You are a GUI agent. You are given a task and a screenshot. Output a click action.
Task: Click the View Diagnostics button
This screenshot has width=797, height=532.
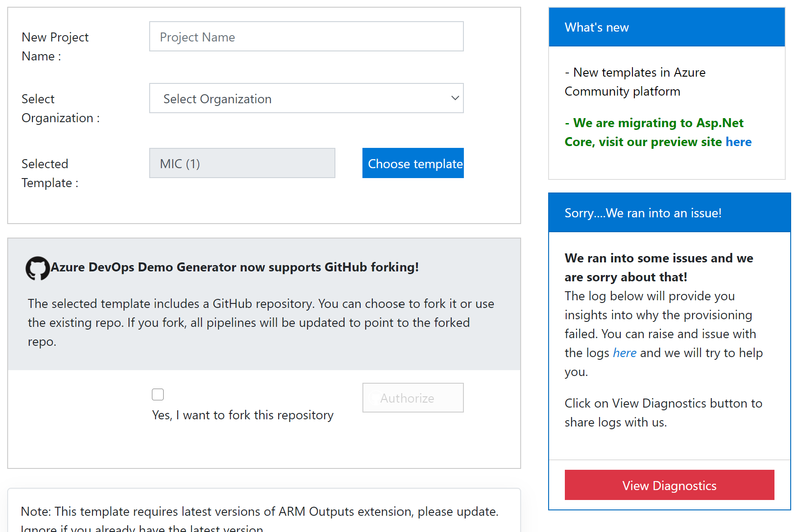[669, 485]
